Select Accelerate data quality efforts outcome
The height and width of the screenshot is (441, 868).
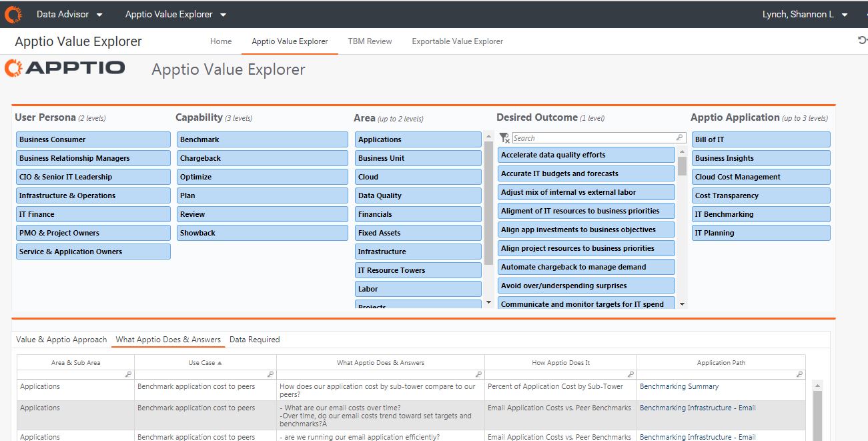tap(586, 155)
